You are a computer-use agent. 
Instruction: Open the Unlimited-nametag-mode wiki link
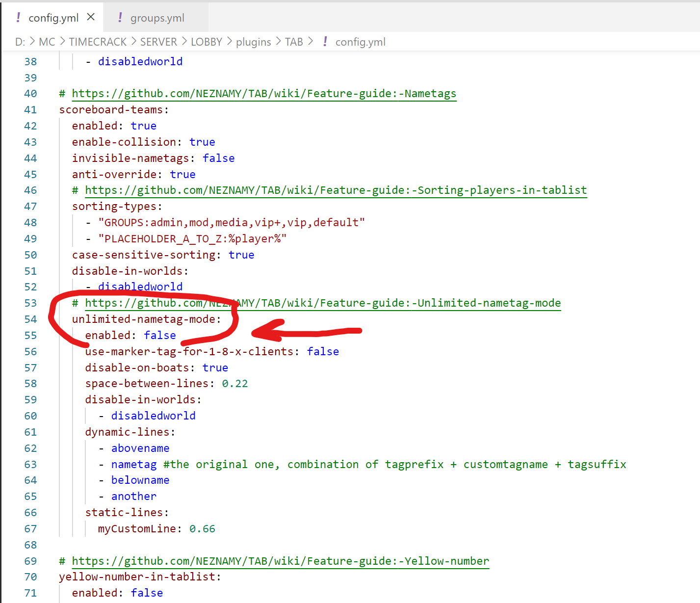(323, 303)
